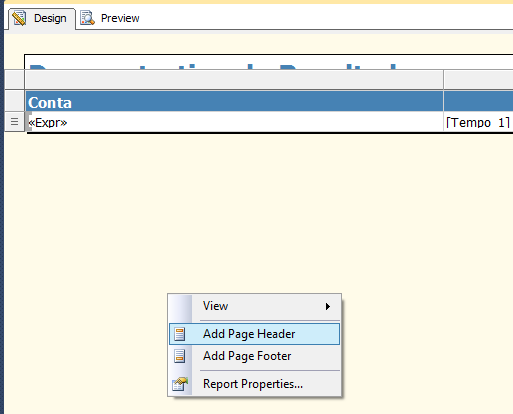
Task: Select the Conta header row handle
Action: tap(15, 101)
